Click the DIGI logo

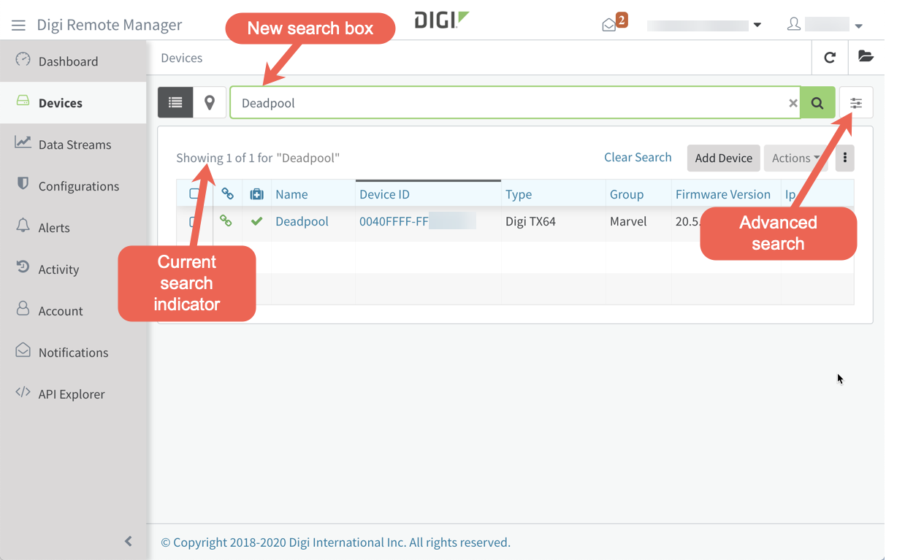coord(442,20)
